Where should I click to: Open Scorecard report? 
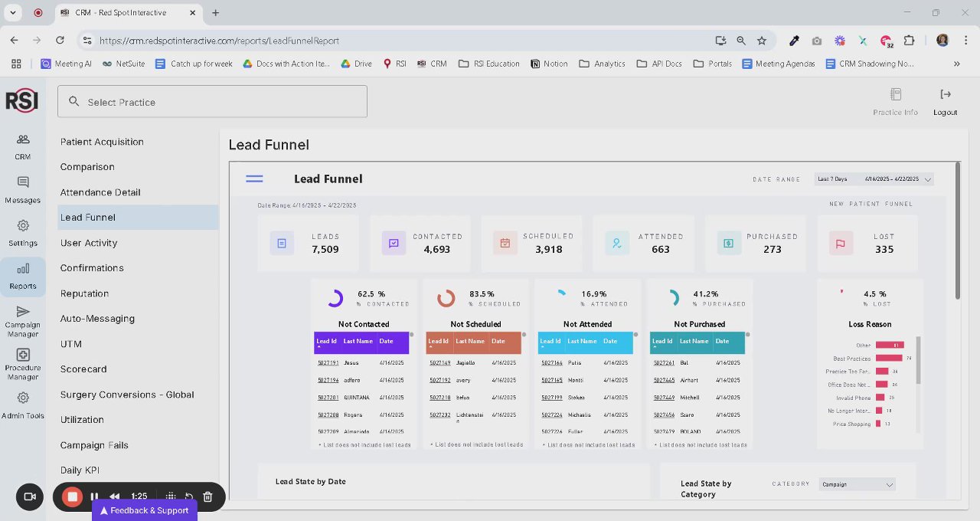click(x=83, y=369)
